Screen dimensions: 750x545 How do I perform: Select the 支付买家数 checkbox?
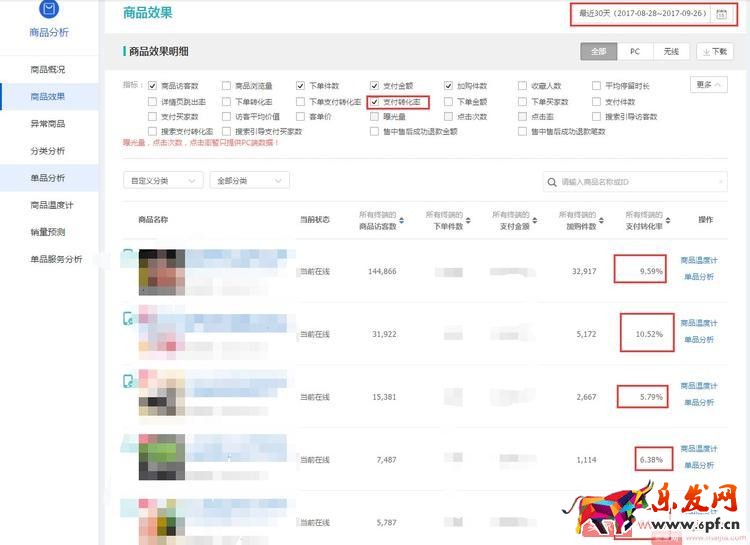152,116
